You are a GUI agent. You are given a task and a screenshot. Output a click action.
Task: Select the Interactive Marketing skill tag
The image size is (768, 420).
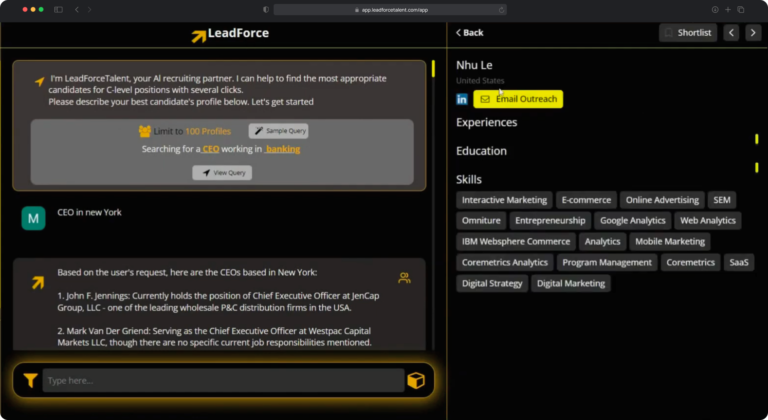click(504, 200)
